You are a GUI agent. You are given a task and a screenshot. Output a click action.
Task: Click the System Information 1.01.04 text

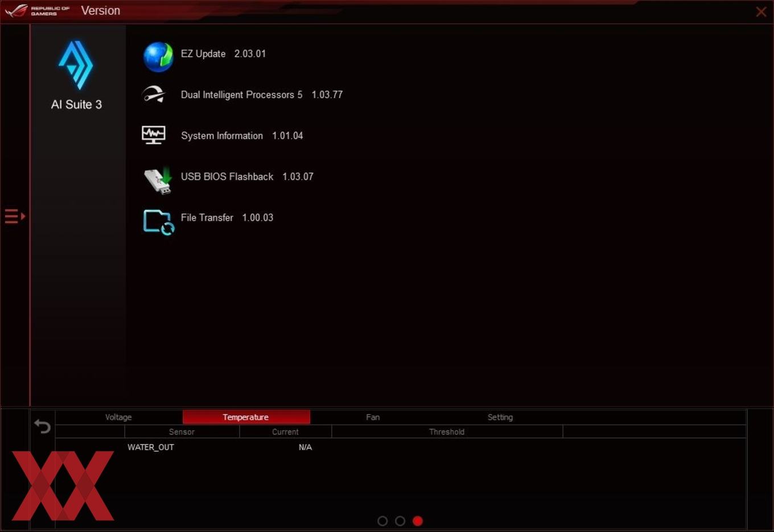[242, 135]
